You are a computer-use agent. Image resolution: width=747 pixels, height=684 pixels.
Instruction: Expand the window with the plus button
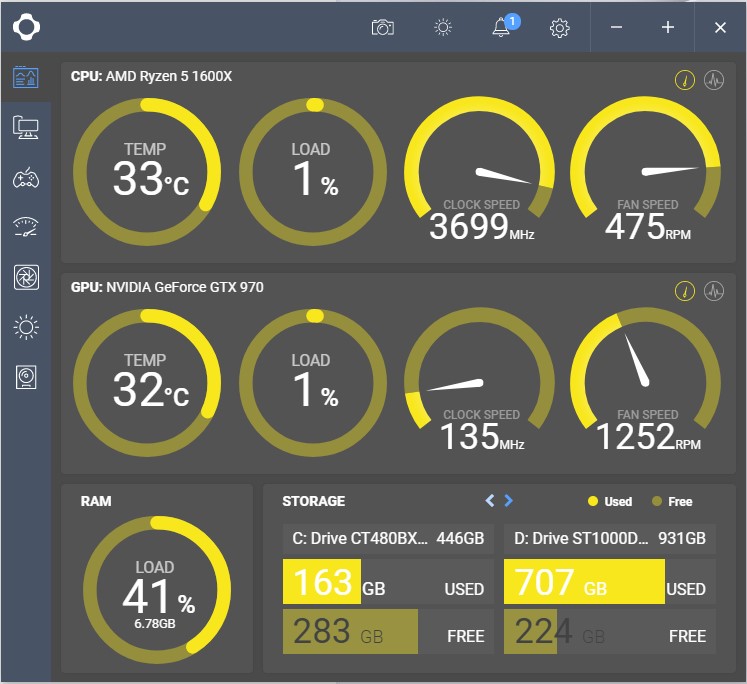[668, 28]
